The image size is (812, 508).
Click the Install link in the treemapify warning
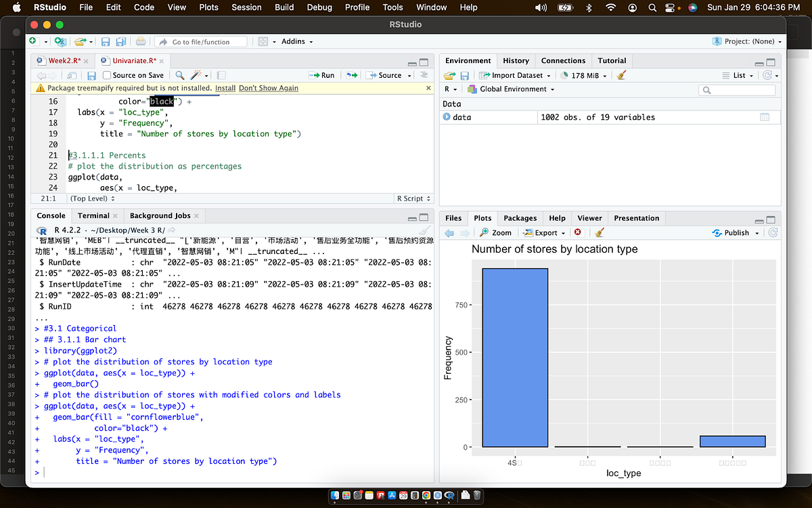(225, 87)
